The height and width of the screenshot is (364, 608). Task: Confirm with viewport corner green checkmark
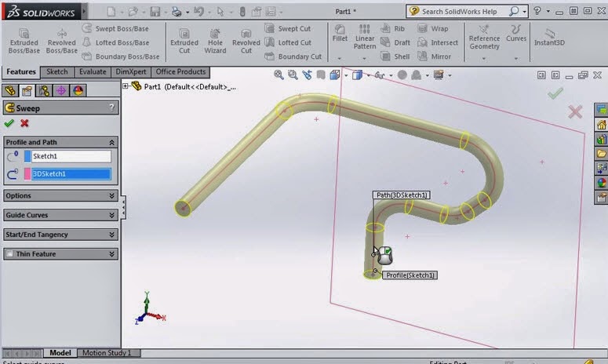point(555,93)
